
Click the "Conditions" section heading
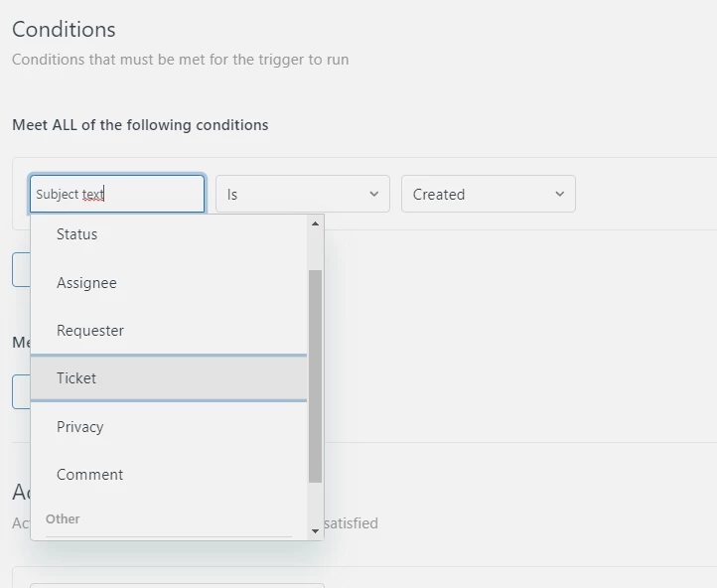64,30
